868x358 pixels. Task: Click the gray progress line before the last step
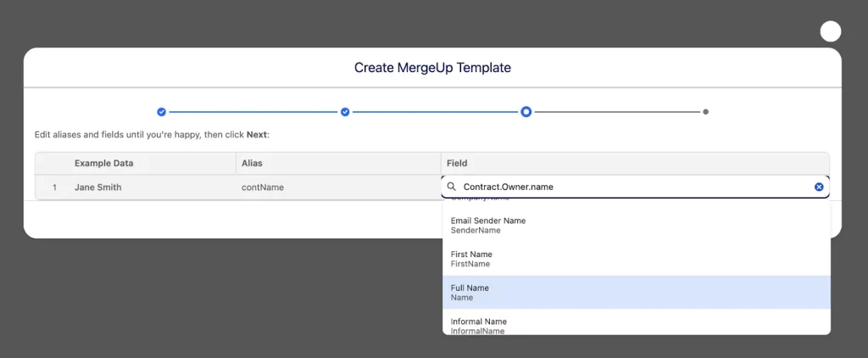(x=616, y=112)
